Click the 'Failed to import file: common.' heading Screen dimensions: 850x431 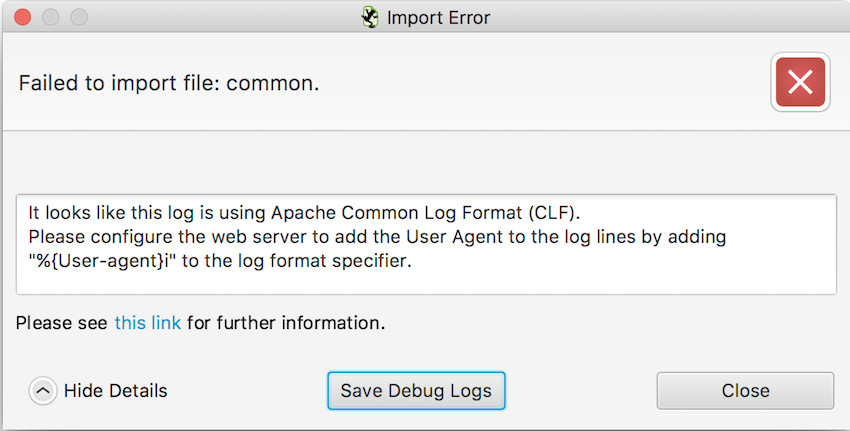click(x=169, y=83)
